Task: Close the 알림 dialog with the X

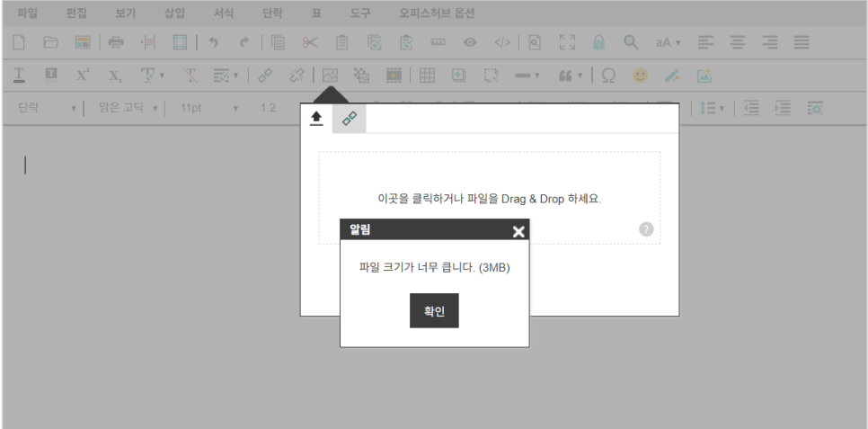Action: pyautogui.click(x=518, y=231)
